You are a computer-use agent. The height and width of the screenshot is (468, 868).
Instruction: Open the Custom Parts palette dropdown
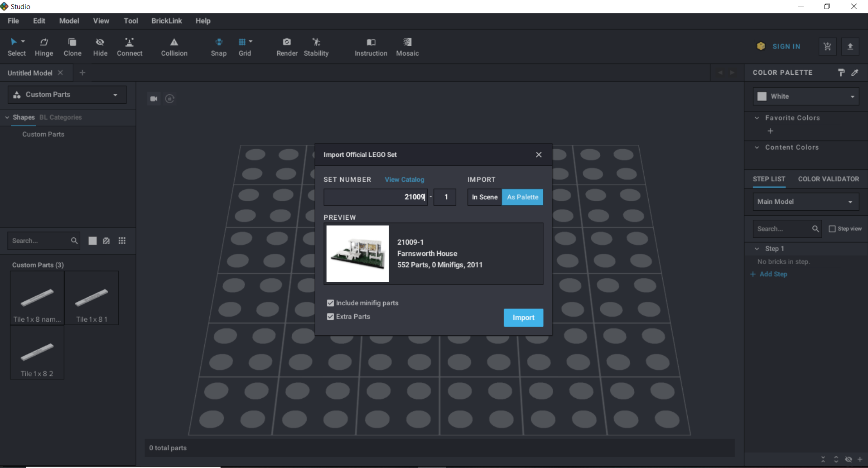(67, 95)
